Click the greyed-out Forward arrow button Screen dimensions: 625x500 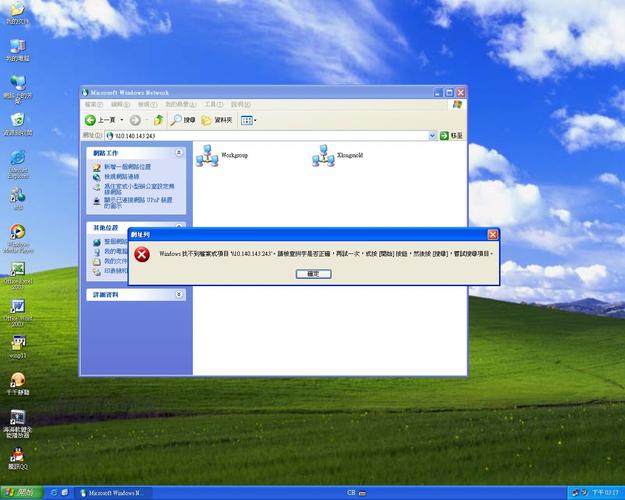pos(135,120)
